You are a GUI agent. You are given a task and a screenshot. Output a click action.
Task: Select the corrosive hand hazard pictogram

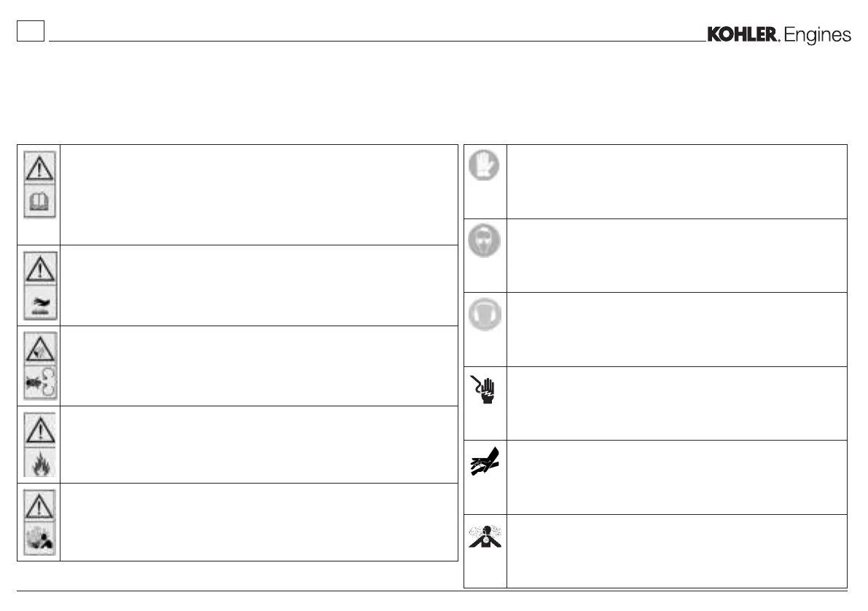pyautogui.click(x=38, y=304)
